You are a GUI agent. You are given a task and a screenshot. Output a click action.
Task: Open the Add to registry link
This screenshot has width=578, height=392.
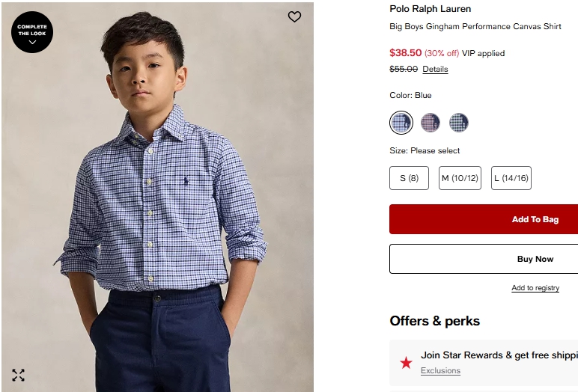point(535,288)
